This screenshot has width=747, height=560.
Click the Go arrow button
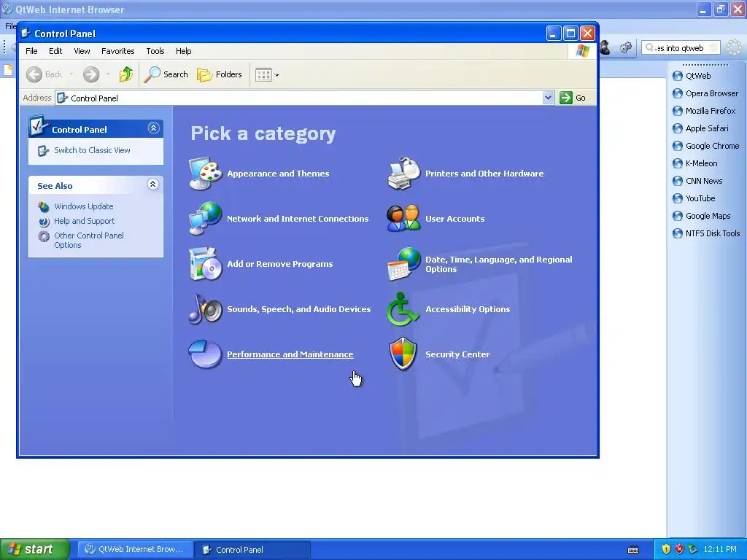tap(573, 98)
